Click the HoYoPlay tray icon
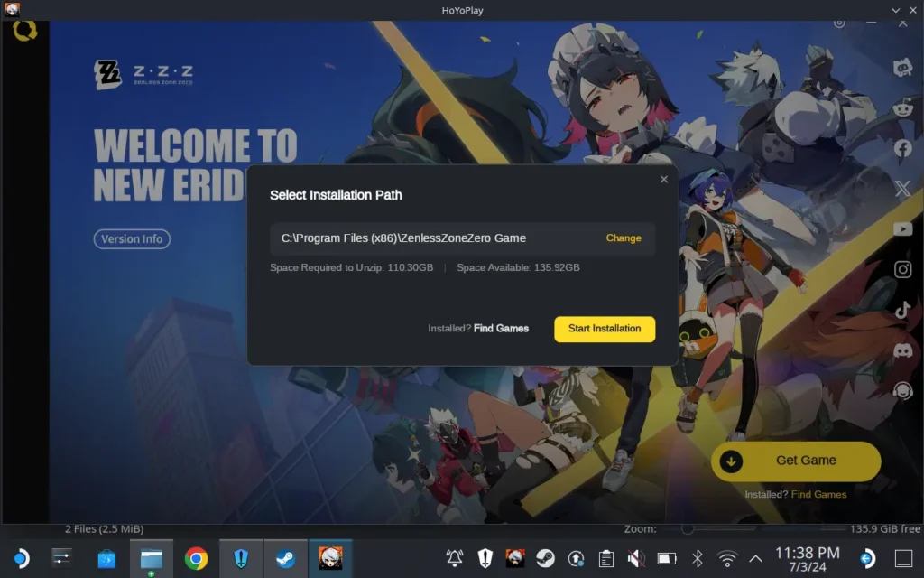Screen dimensions: 924x578 515,558
